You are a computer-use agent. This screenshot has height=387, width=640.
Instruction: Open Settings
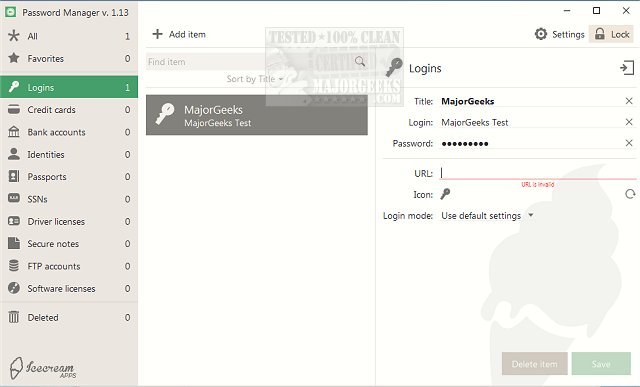(560, 34)
